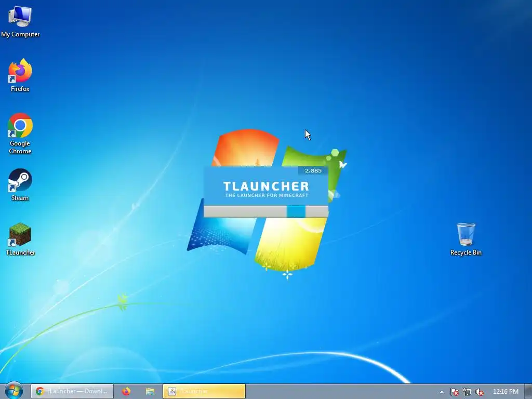Image resolution: width=532 pixels, height=399 pixels.
Task: Click the muted volume tray icon
Action: [480, 392]
